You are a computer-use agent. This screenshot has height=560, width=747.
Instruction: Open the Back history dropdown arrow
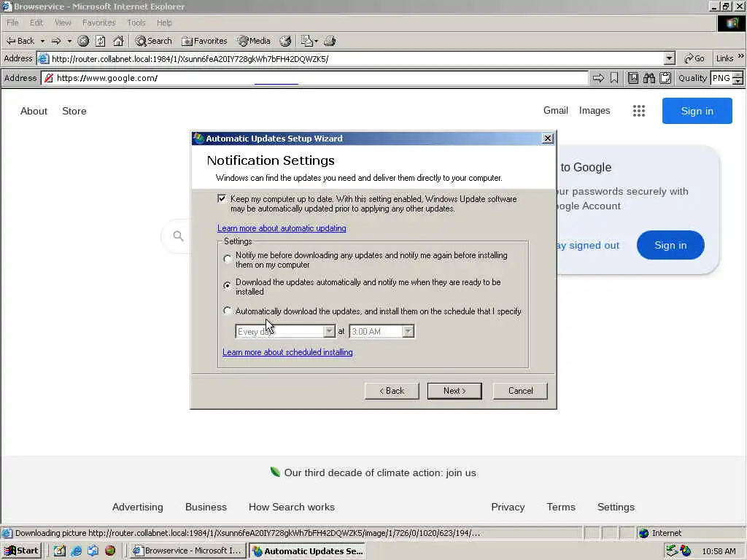(42, 41)
